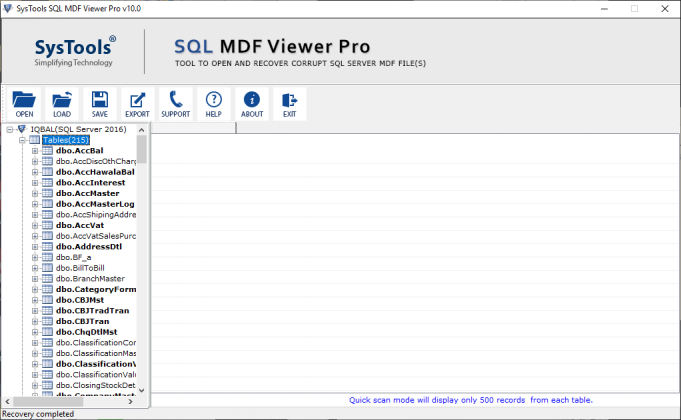
Task: Select dbo.AccVat table
Action: click(x=80, y=225)
